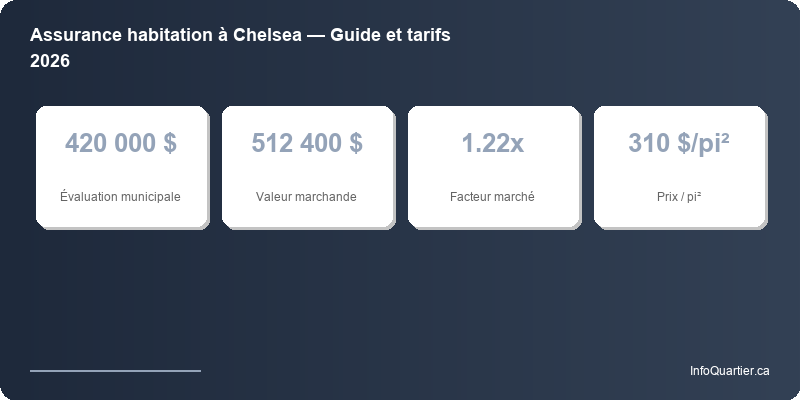800x400 pixels.
Task: Select the "Prix / pi²" label
Action: 679,197
